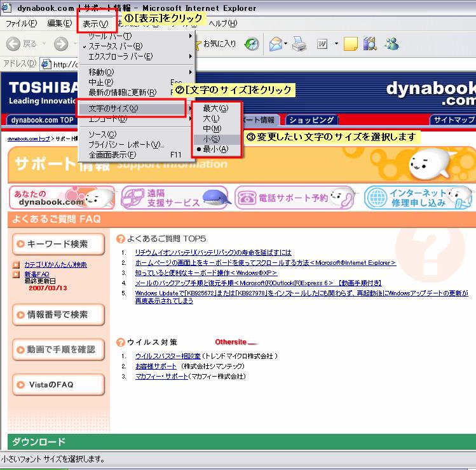Open the Mail envelope icon
Viewport: 476px width, 470px height.
coord(276,44)
